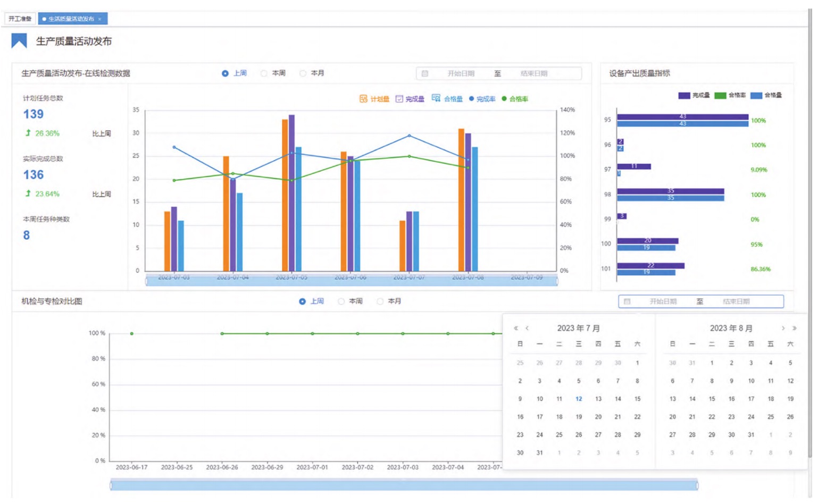
Task: Click the 合格率 green dot legend
Action: (504, 99)
